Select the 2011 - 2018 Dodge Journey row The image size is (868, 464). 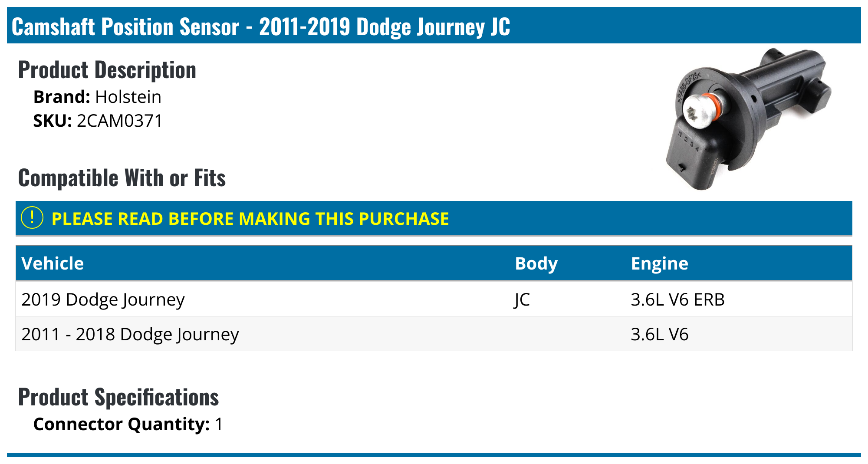click(x=130, y=334)
